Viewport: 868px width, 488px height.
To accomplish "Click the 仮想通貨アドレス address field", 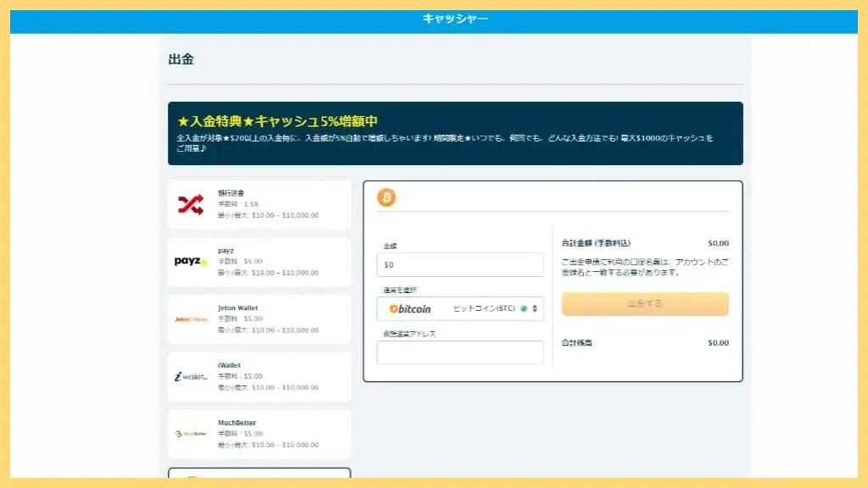I will (460, 352).
